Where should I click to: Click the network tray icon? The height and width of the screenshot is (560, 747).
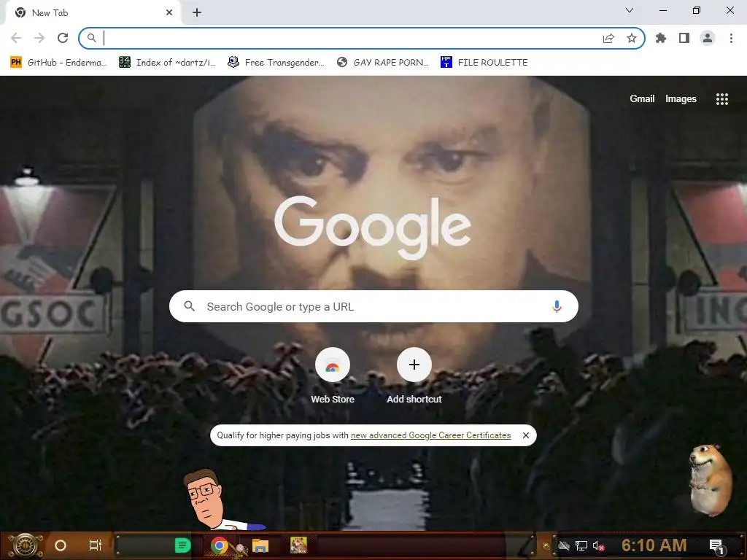pyautogui.click(x=581, y=545)
